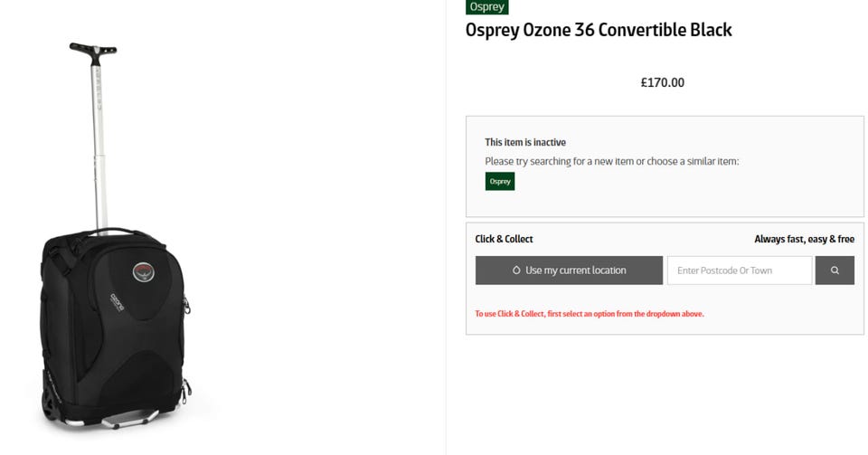Select the small Osprey similar item badge
Viewport: 868px width, 455px height.
500,181
